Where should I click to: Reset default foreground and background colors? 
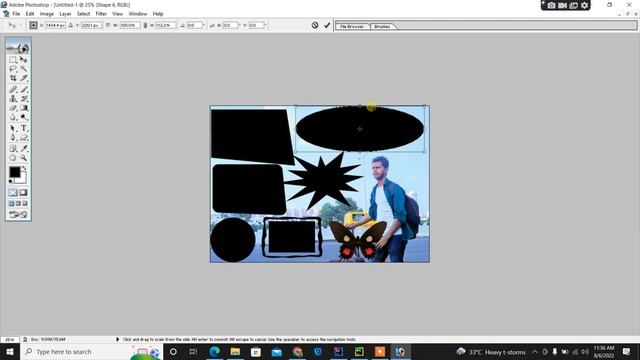click(x=11, y=182)
